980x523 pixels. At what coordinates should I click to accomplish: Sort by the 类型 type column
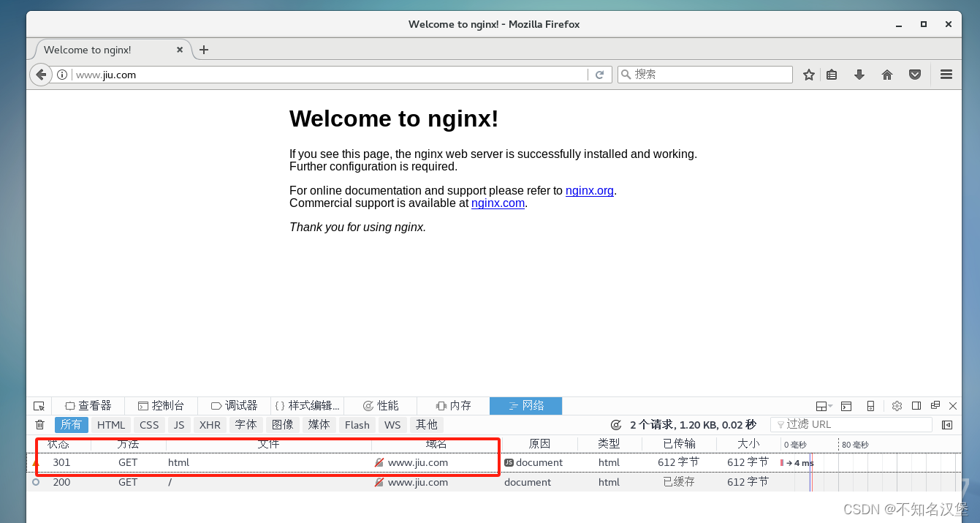coord(609,444)
